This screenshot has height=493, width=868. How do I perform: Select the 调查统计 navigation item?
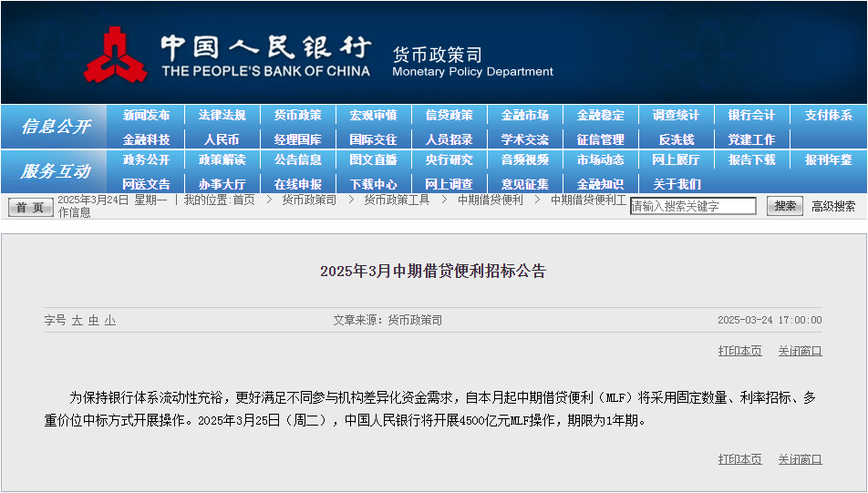click(x=676, y=116)
